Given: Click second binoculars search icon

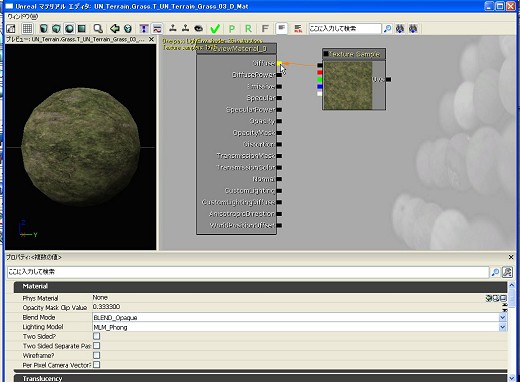Looking at the screenshot, I should click(x=413, y=29).
